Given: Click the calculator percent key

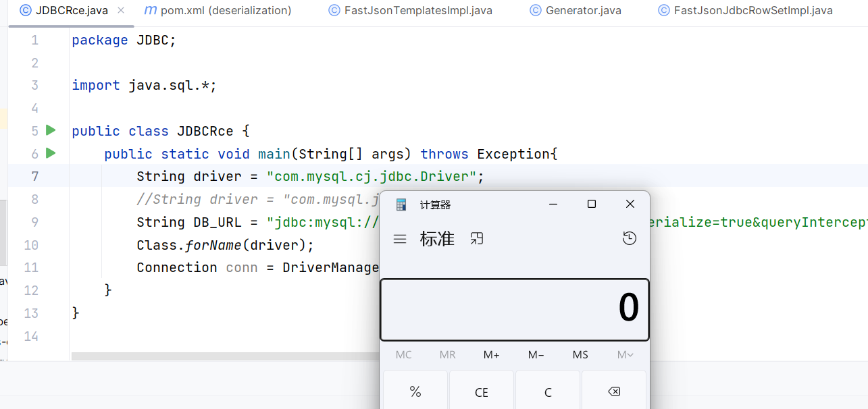Looking at the screenshot, I should pyautogui.click(x=415, y=391).
